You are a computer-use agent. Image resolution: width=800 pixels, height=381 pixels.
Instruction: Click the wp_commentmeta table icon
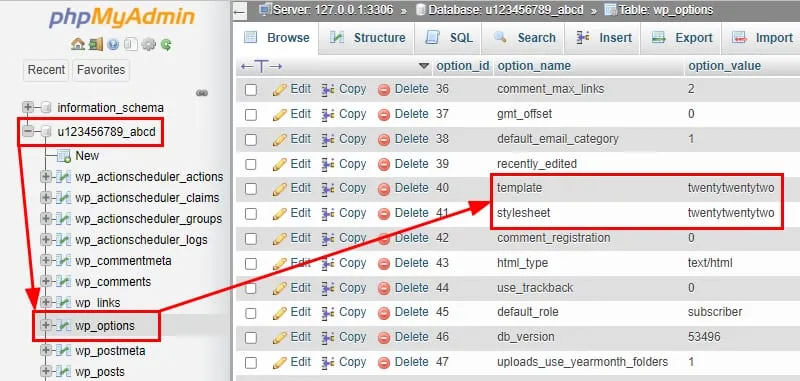pyautogui.click(x=63, y=261)
